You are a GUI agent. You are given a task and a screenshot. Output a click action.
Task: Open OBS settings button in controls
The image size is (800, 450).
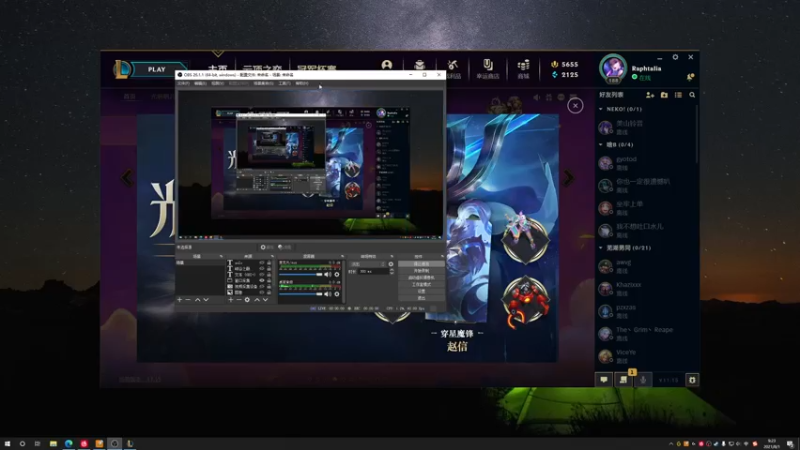(421, 291)
